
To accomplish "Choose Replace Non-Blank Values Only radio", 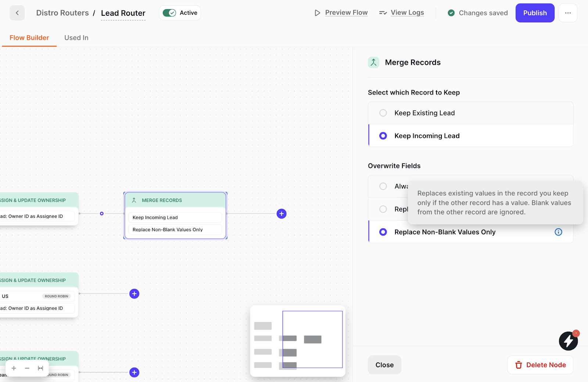I will click(383, 232).
